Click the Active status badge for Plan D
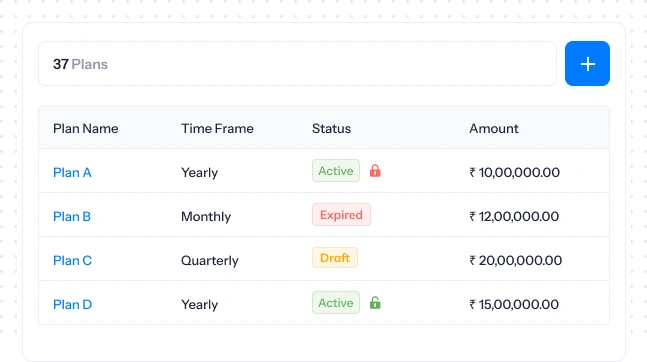This screenshot has height=362, width=647. pos(336,303)
